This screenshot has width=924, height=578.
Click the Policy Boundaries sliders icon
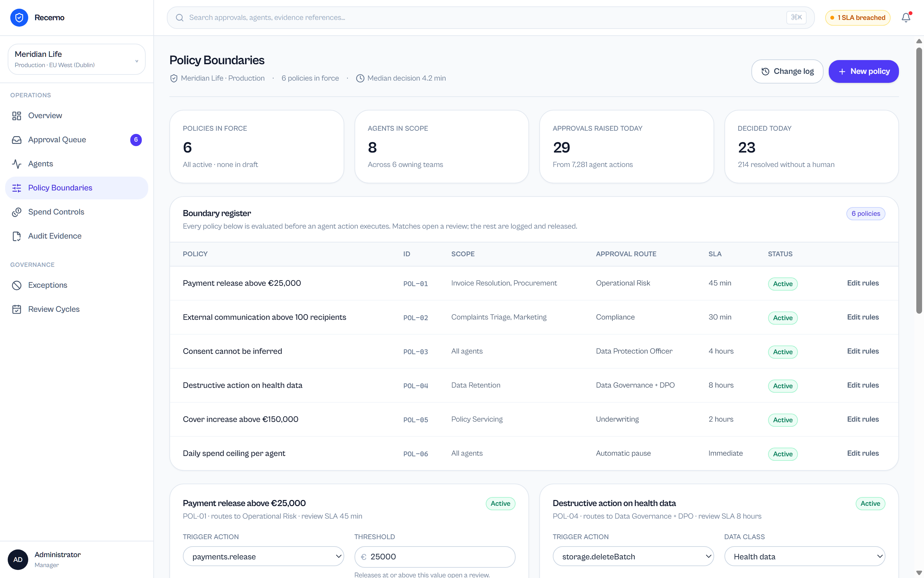pos(16,188)
